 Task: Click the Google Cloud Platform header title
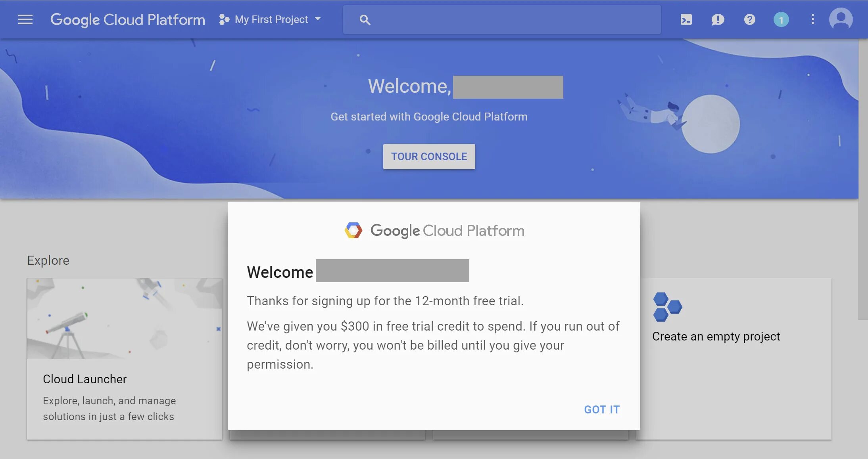[x=128, y=19]
